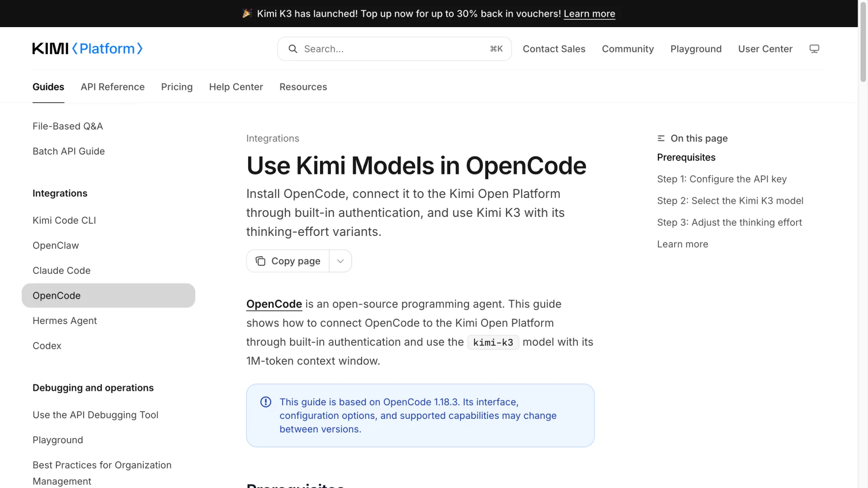Jump to Step 1: Configure the API key
Screen dimensions: 868x488
click(x=722, y=179)
